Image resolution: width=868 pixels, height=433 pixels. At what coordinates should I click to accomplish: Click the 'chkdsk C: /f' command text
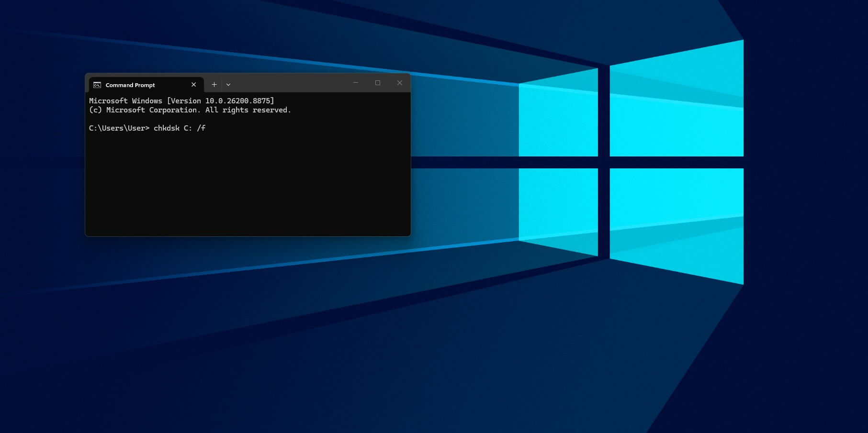(x=180, y=128)
